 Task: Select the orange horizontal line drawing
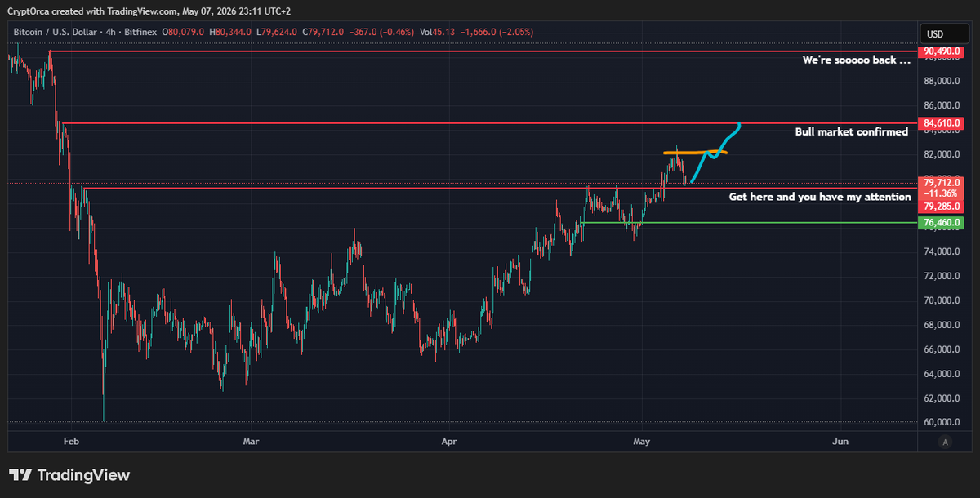pos(695,153)
